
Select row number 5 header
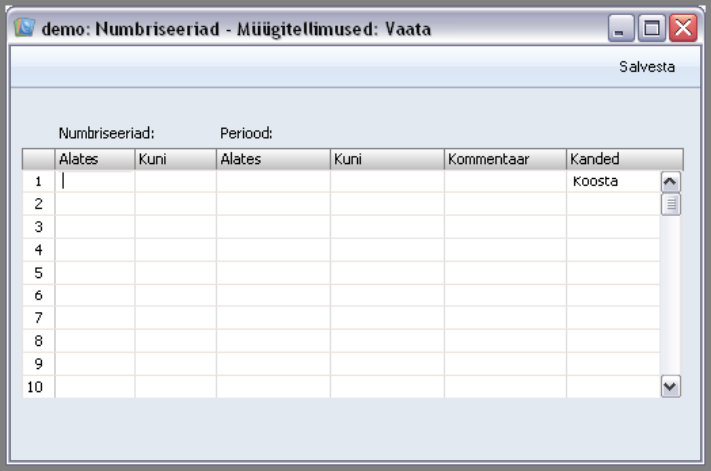[x=39, y=273]
